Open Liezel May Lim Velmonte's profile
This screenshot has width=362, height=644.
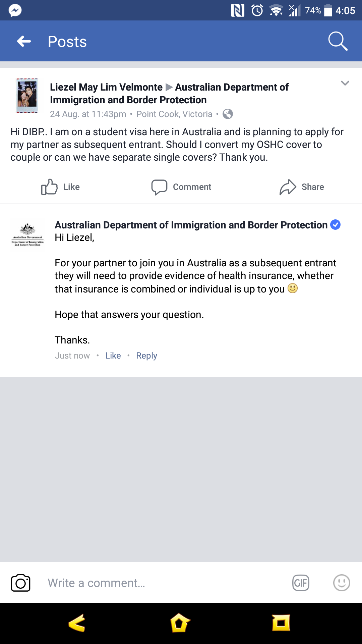coord(106,87)
